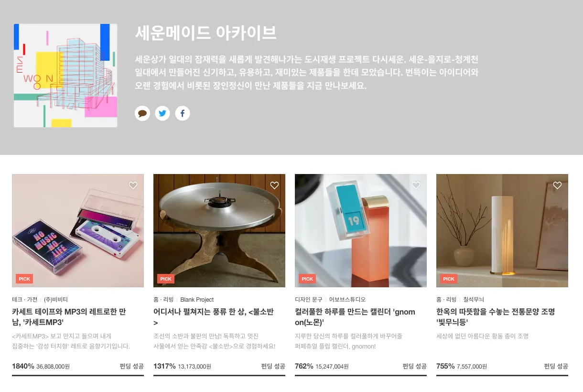Screen dimensions: 583x392
Task: Open the cassette tape product thumbnail
Action: tap(78, 230)
